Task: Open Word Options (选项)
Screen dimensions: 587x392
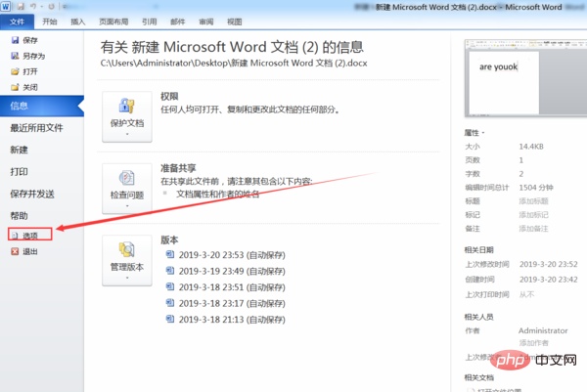Action: pyautogui.click(x=30, y=236)
